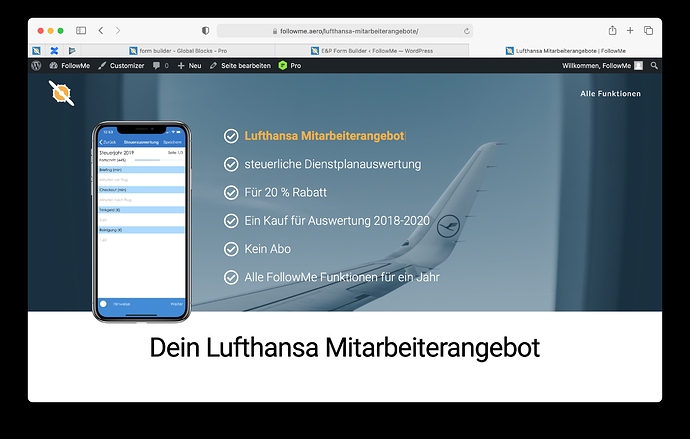
Task: Open the first pinned tab
Action: 37,51
